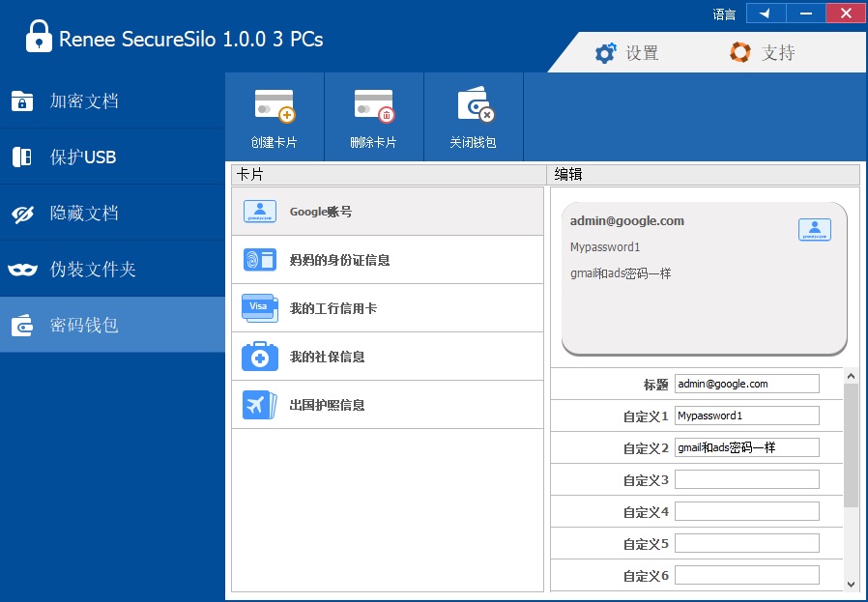The height and width of the screenshot is (602, 868).
Task: Click the Visa card icon of 我的工行信用卡
Action: tap(260, 307)
